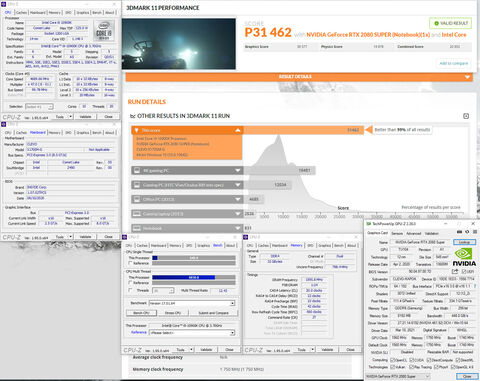Click the Lookup button in GPU-Z
This screenshot has width=480, height=381.
[x=464, y=242]
